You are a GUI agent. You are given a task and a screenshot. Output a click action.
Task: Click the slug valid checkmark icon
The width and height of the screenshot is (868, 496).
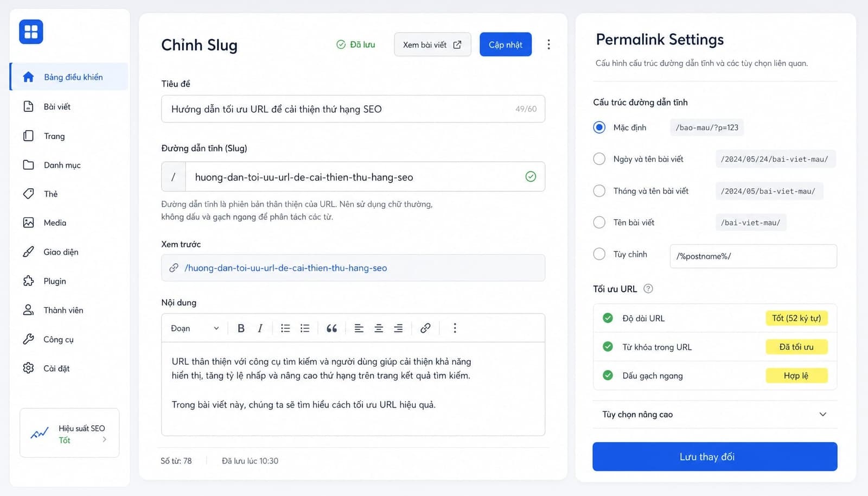(531, 176)
